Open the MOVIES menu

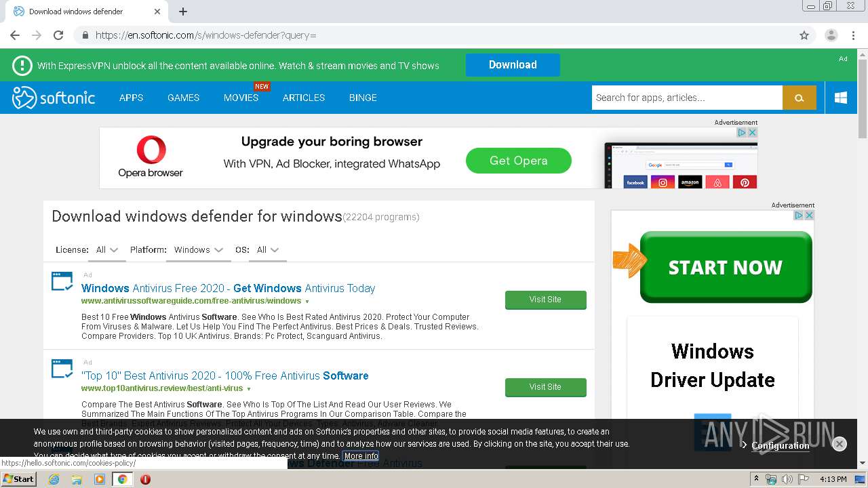tap(241, 98)
